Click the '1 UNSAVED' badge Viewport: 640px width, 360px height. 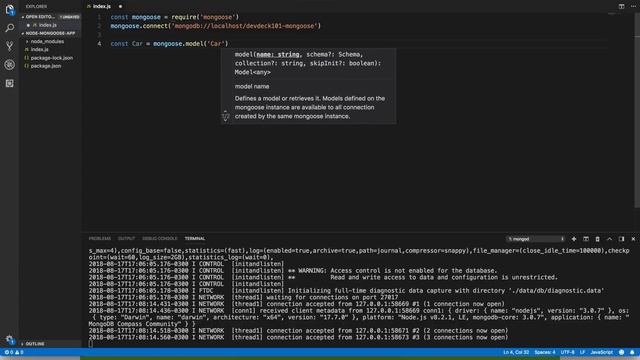pos(69,17)
